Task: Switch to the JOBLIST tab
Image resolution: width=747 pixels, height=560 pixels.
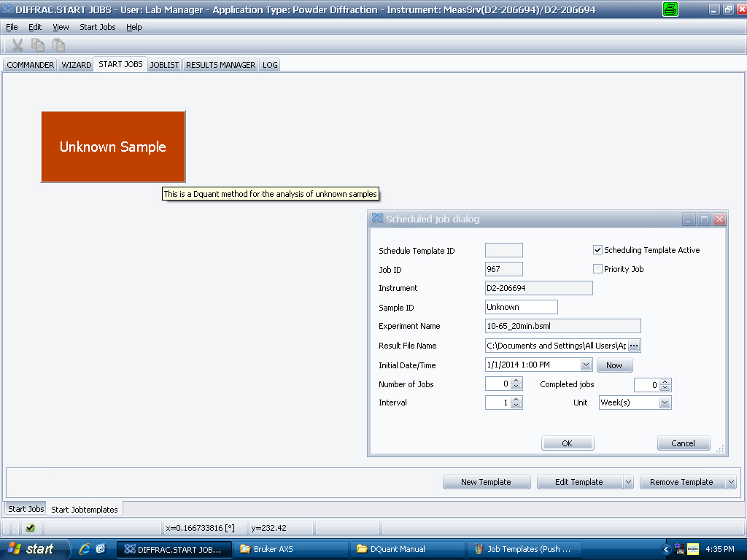Action: 164,65
